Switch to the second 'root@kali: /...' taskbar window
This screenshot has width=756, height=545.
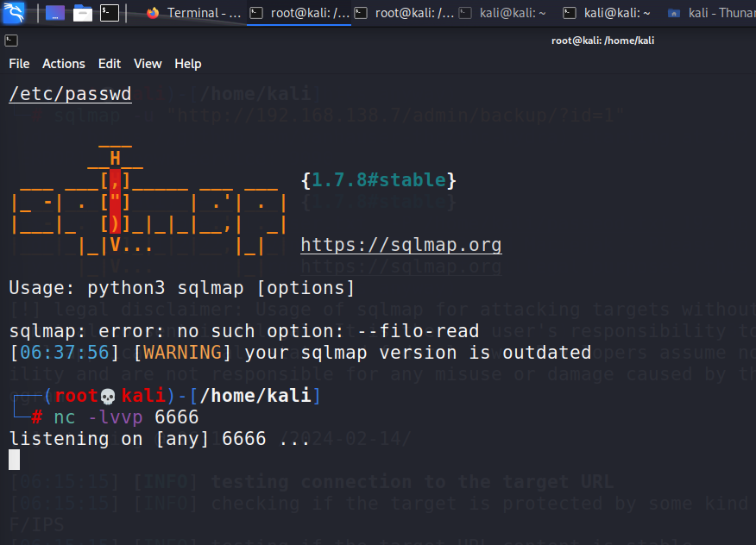[404, 13]
